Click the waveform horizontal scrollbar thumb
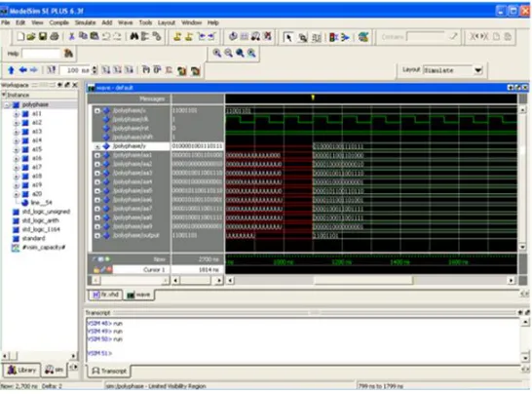The width and height of the screenshot is (532, 394). point(363,280)
